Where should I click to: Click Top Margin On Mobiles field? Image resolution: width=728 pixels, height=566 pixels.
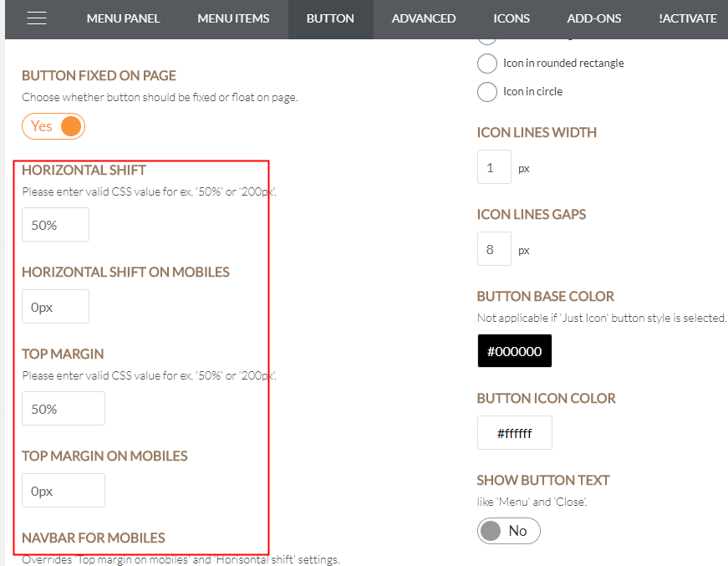coord(64,490)
